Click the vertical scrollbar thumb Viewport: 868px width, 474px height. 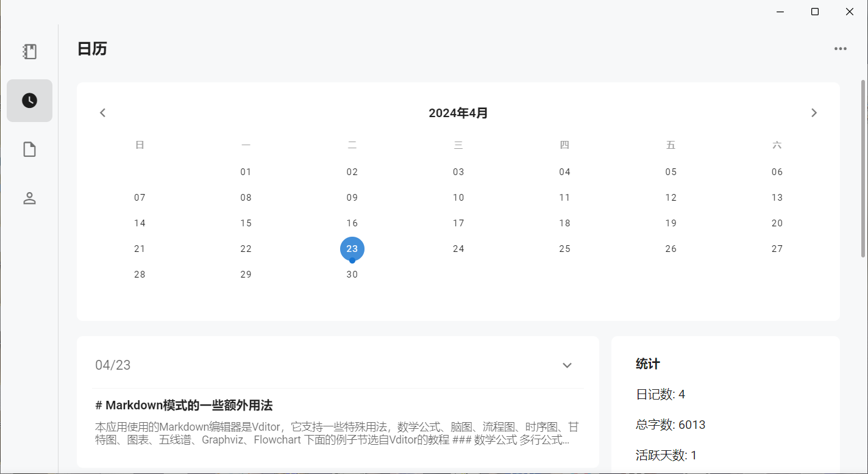863,168
